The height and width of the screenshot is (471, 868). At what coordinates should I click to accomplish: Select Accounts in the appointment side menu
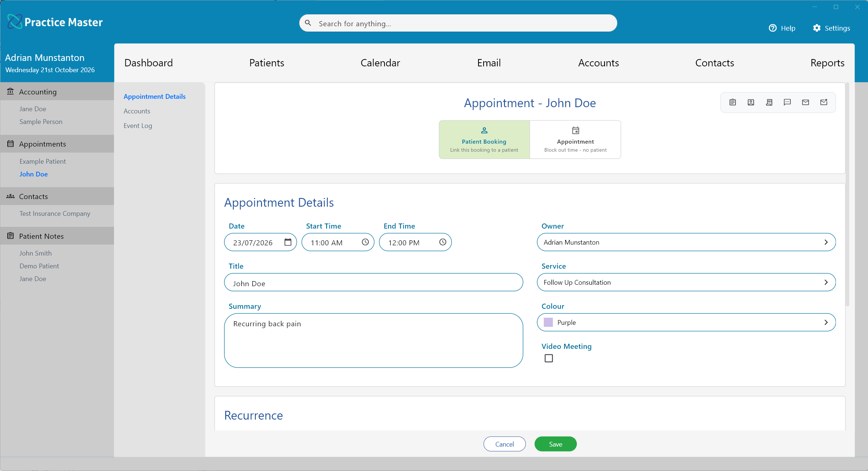coord(137,111)
